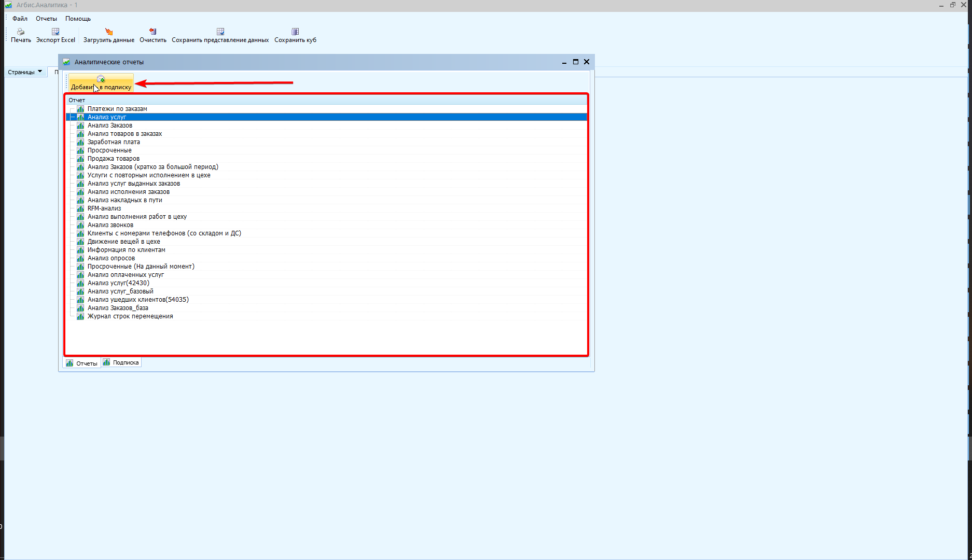
Task: Click the Печать printer icon
Action: tap(21, 32)
